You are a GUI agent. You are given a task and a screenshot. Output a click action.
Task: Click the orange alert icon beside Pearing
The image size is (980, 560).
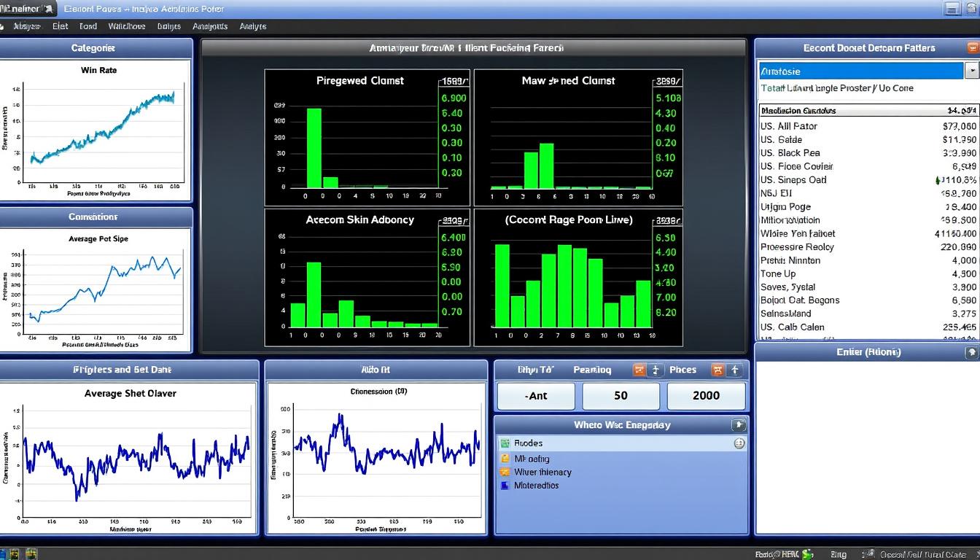tap(639, 370)
